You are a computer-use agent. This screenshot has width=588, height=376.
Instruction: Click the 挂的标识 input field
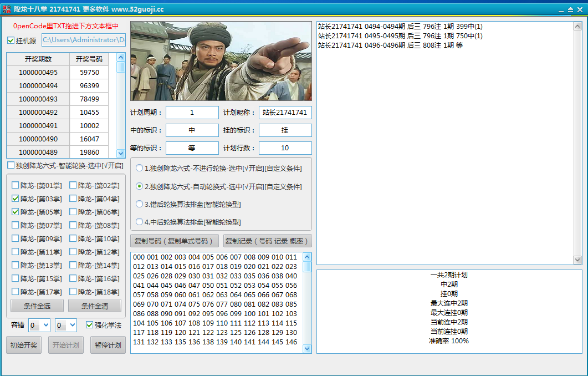(285, 130)
